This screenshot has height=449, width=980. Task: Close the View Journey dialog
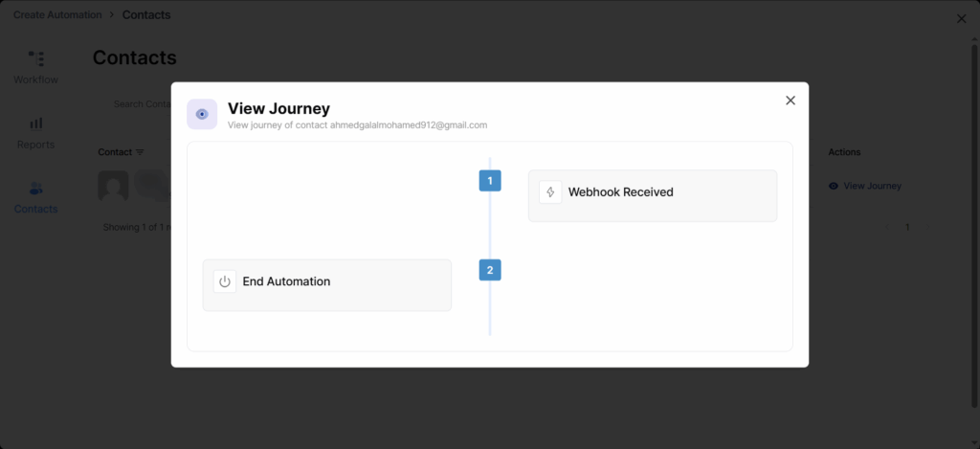coord(791,101)
